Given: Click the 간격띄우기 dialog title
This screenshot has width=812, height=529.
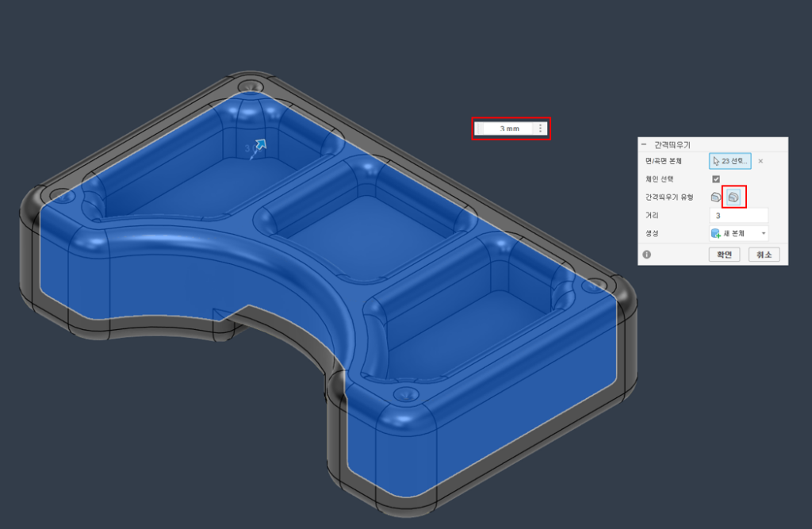Looking at the screenshot, I should click(x=672, y=145).
